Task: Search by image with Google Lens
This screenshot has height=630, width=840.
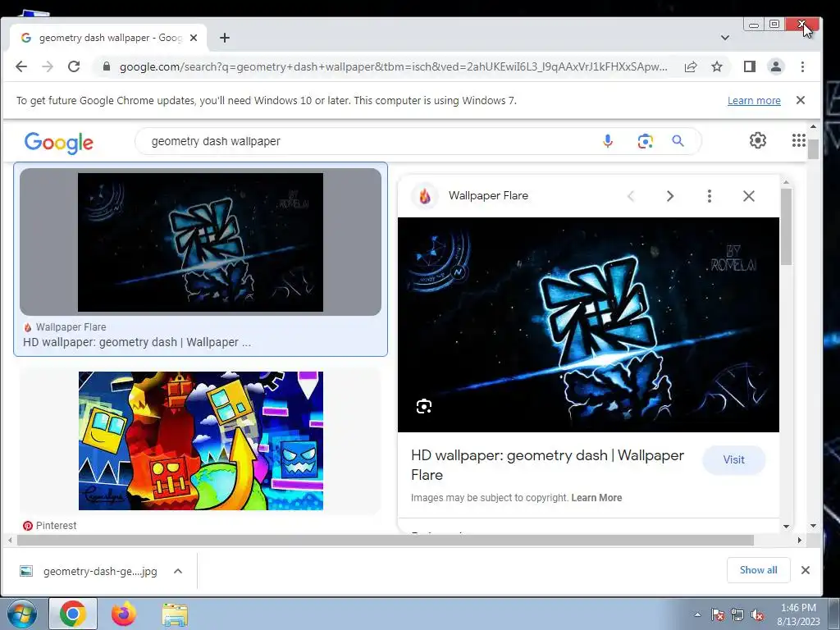Action: [x=645, y=141]
